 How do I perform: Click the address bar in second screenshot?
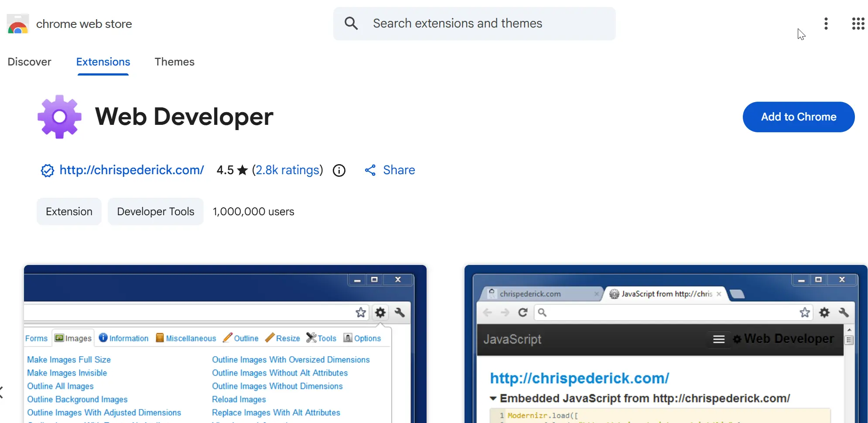point(673,313)
